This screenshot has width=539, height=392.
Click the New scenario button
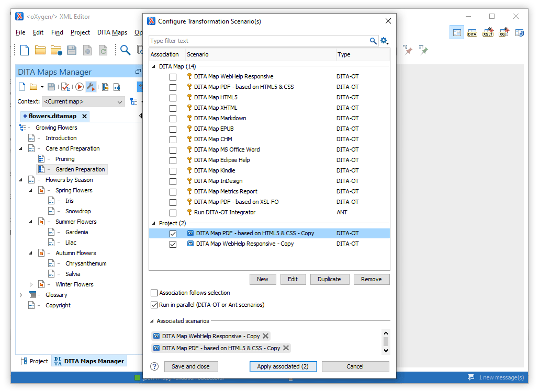click(263, 280)
